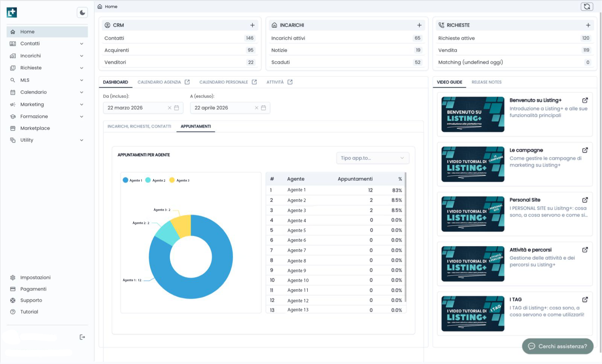Image resolution: width=602 pixels, height=364 pixels.
Task: Clear the A (escluso) date field
Action: [257, 108]
